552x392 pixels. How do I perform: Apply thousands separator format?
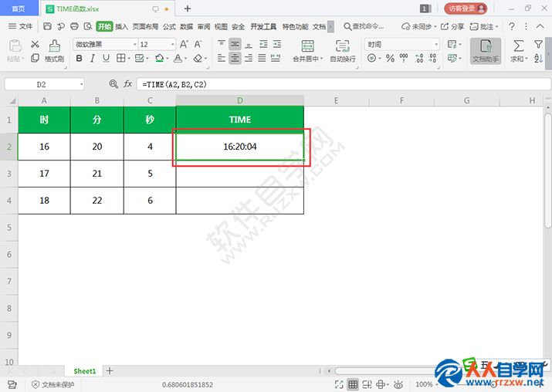pos(404,59)
